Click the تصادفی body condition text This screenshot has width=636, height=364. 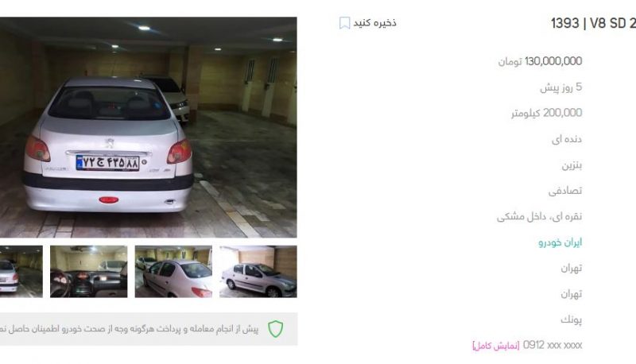pos(565,191)
